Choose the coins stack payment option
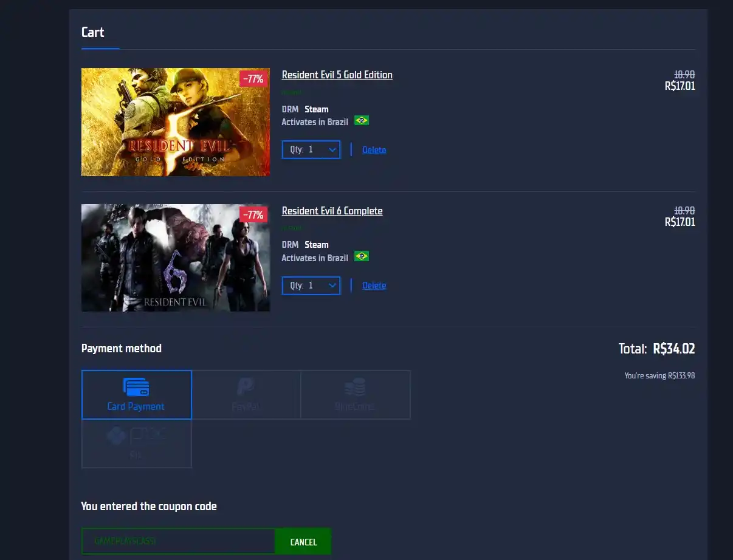 click(x=356, y=395)
